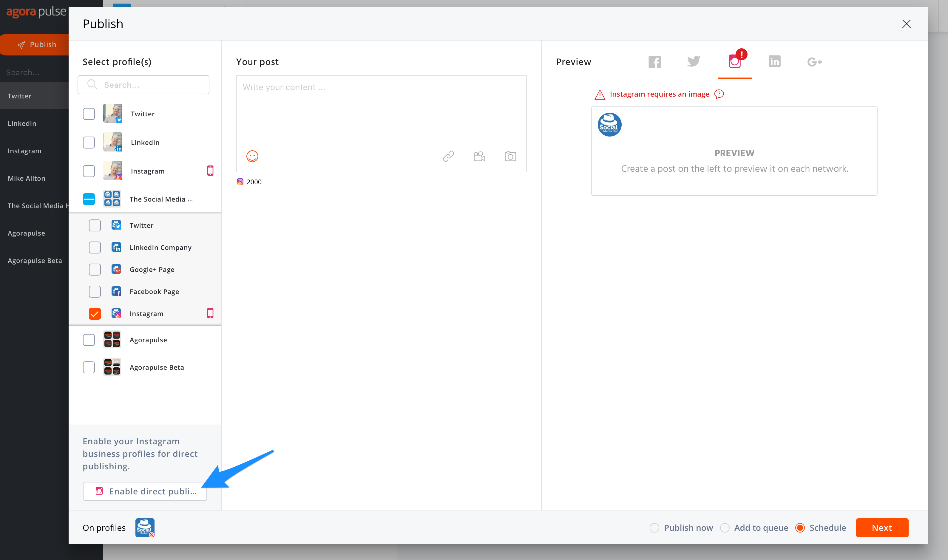The height and width of the screenshot is (560, 948).
Task: Close the Publish dialog with the X
Action: (906, 24)
